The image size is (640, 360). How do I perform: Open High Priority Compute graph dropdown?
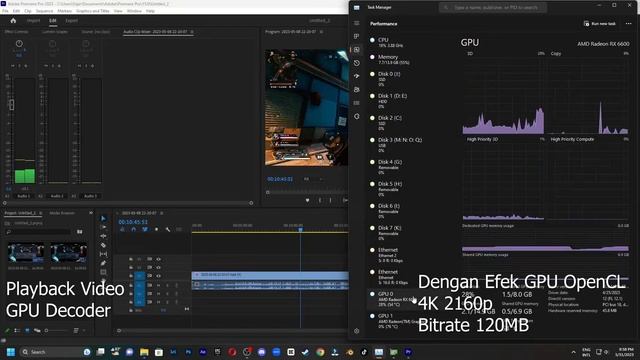[x=572, y=139]
